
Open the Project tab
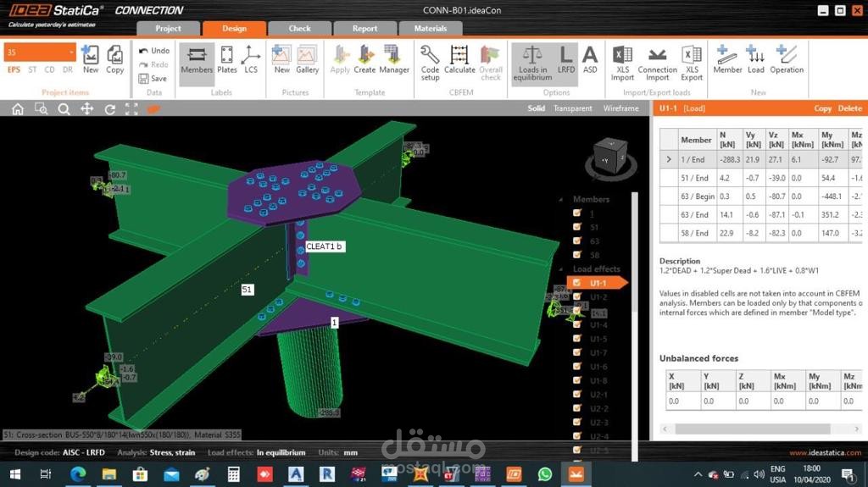(168, 28)
